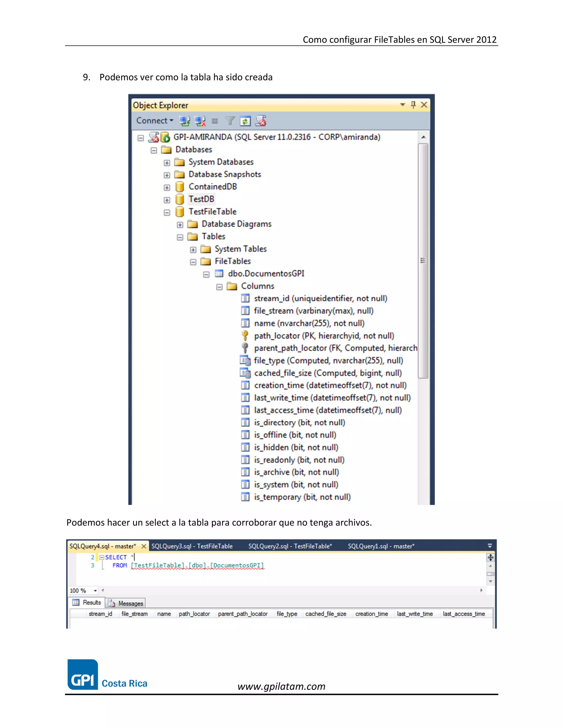Screen dimensions: 563x728
Task: Collapse the FileTables folder
Action: 193,262
